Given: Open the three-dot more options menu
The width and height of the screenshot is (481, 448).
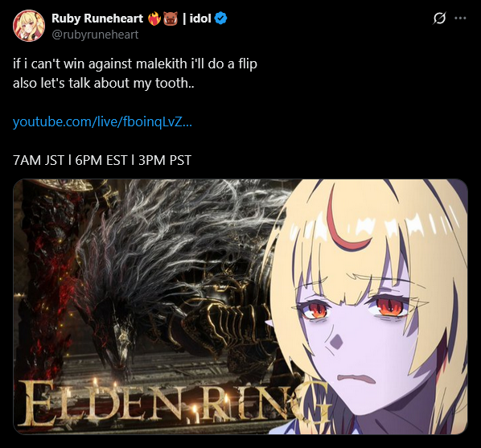Looking at the screenshot, I should tap(460, 18).
